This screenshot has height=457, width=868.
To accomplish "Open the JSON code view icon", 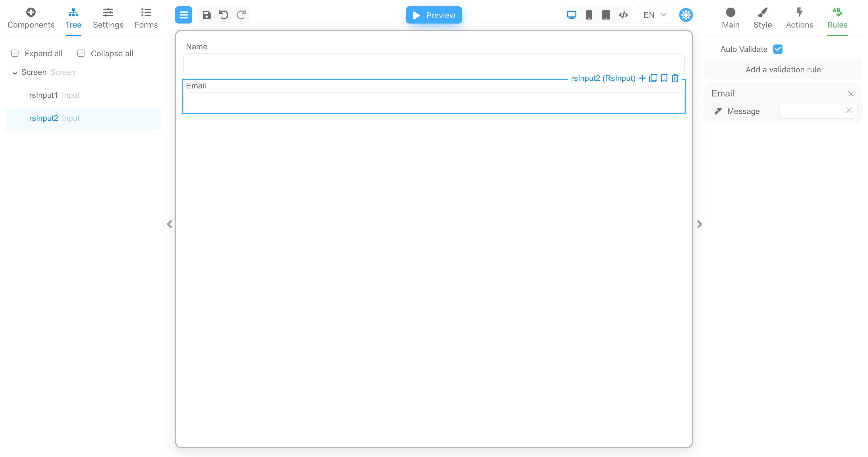I will coord(623,15).
